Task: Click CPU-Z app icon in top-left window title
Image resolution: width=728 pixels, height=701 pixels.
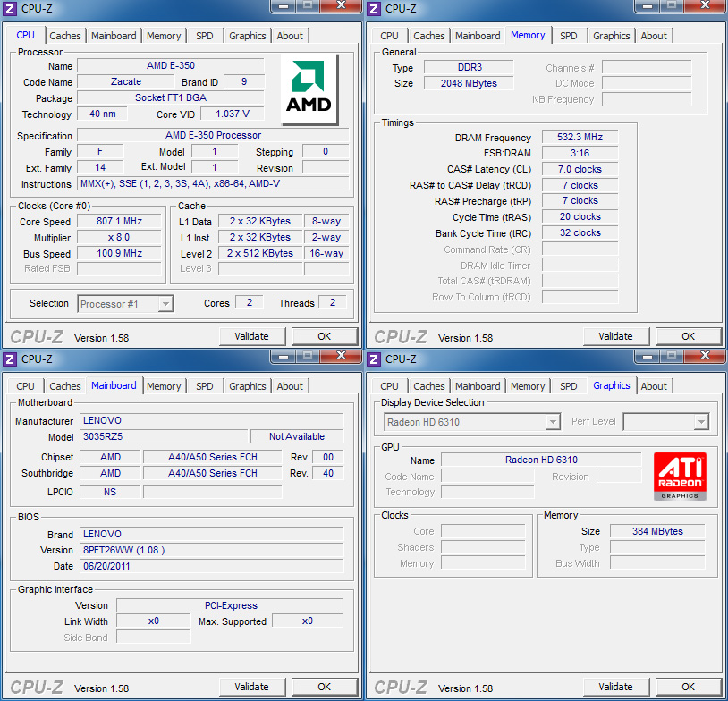Action: tap(10, 8)
